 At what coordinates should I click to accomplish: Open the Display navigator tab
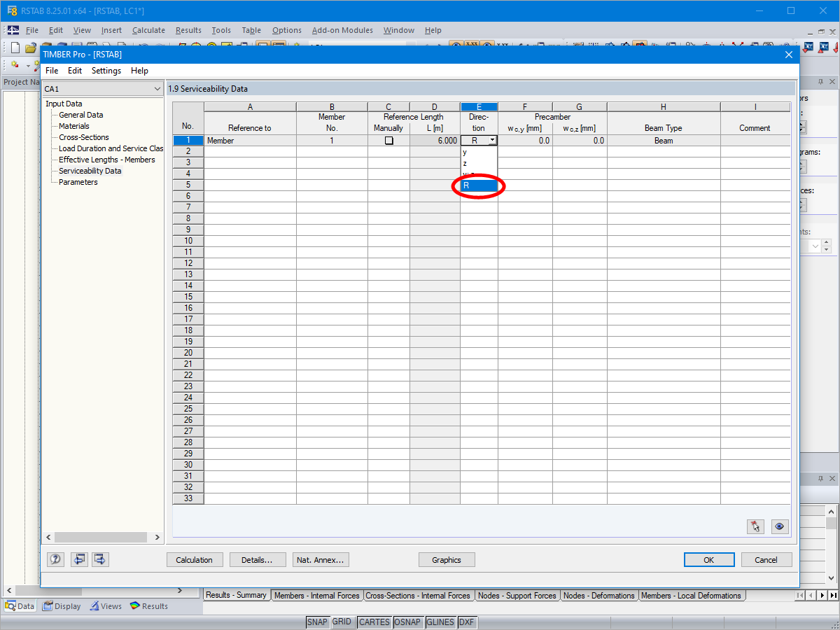coord(62,606)
